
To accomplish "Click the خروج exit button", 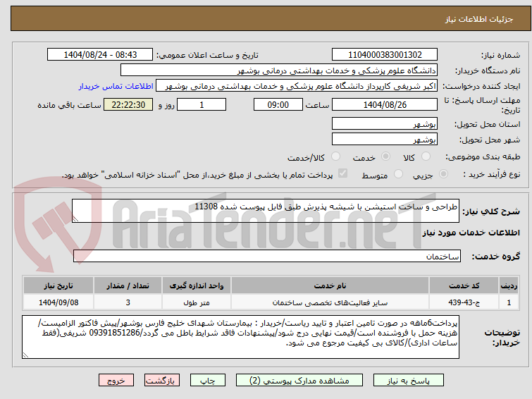I will click(x=116, y=381).
